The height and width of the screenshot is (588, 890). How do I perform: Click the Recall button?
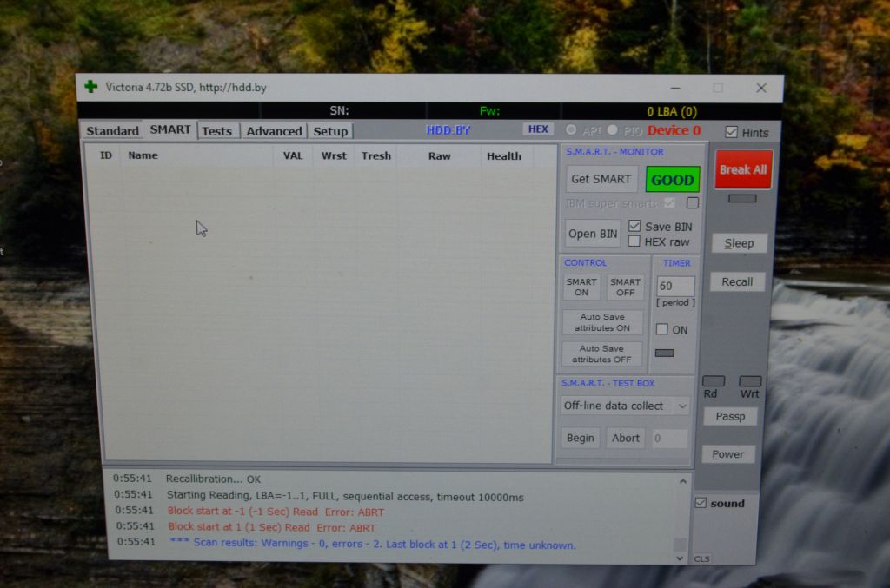[737, 281]
